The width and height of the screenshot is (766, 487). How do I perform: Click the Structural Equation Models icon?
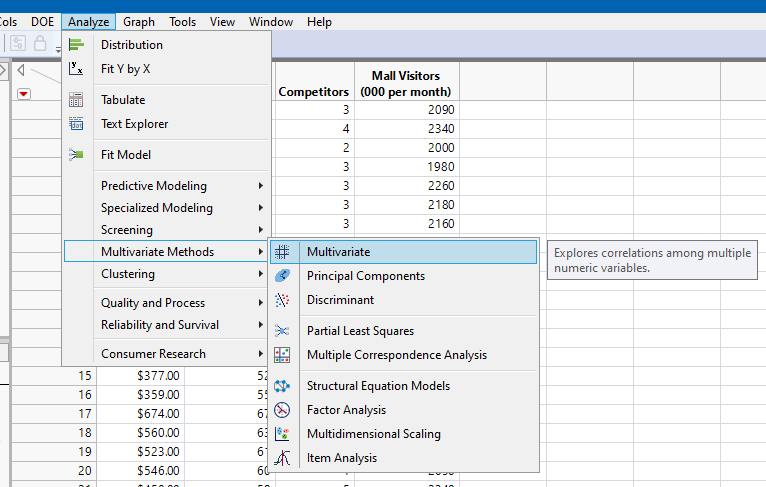(282, 386)
